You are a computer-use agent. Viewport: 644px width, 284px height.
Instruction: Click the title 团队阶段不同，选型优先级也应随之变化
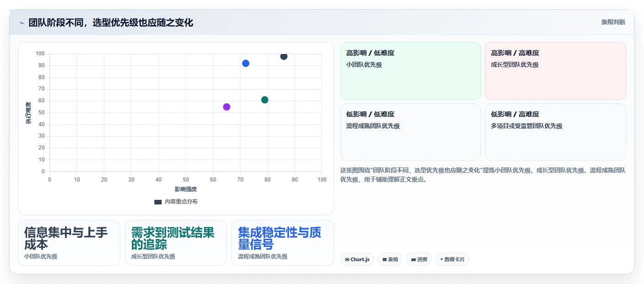click(111, 22)
